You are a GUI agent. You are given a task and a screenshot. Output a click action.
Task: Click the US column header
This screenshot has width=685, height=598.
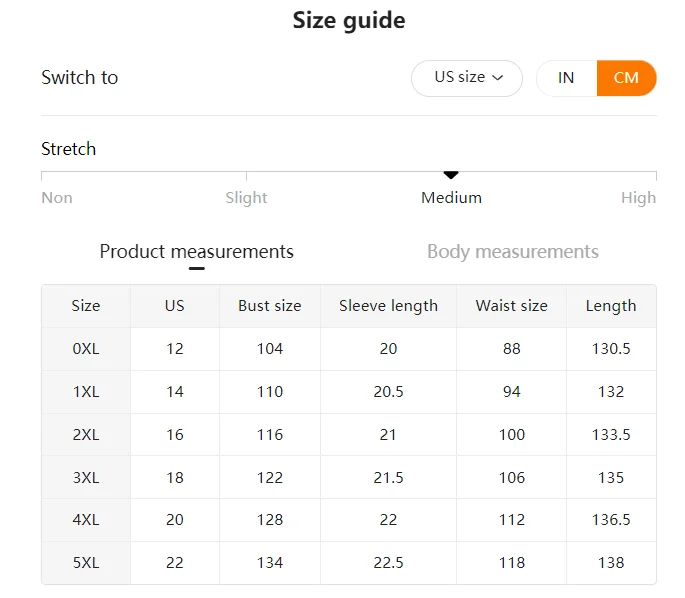pos(175,306)
